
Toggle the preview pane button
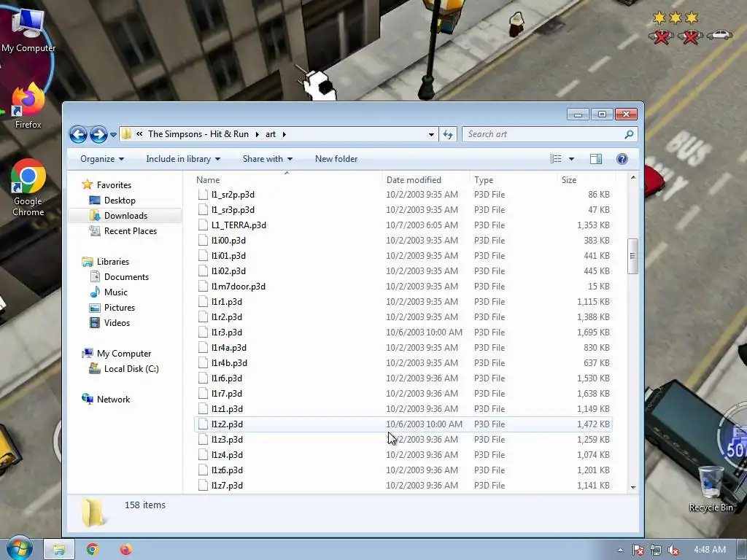pos(595,159)
